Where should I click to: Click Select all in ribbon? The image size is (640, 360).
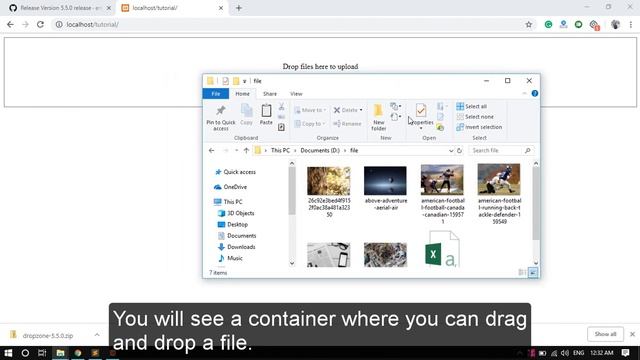click(472, 106)
